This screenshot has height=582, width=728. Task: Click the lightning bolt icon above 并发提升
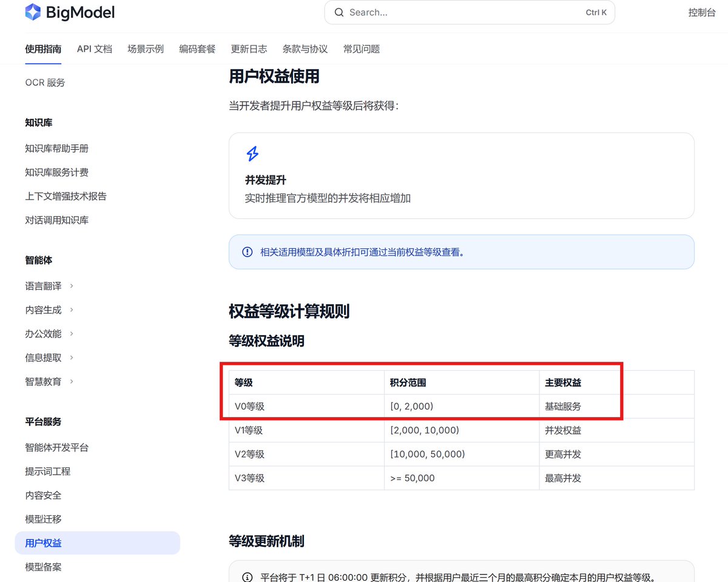point(252,154)
